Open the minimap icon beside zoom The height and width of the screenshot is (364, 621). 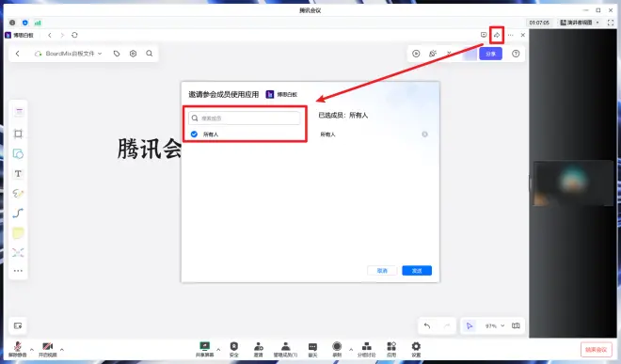pos(516,325)
